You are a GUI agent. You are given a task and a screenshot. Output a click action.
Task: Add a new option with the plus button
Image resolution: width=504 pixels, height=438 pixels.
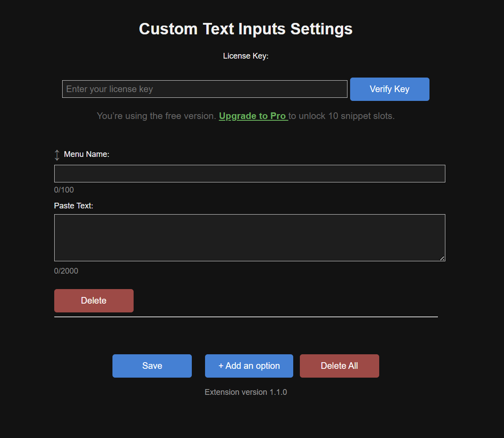[x=249, y=366]
